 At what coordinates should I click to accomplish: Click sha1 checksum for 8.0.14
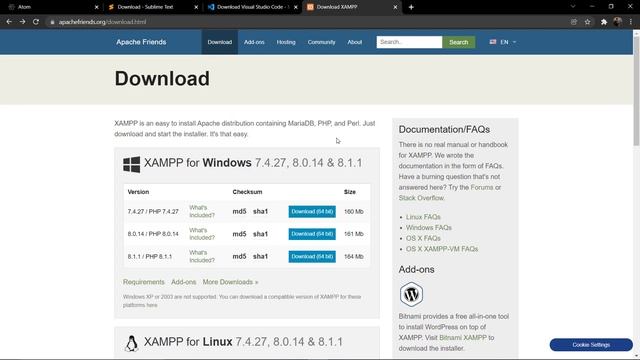[260, 234]
